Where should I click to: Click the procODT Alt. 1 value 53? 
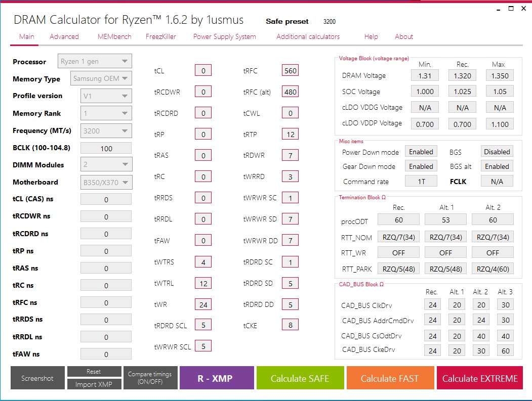coord(446,219)
